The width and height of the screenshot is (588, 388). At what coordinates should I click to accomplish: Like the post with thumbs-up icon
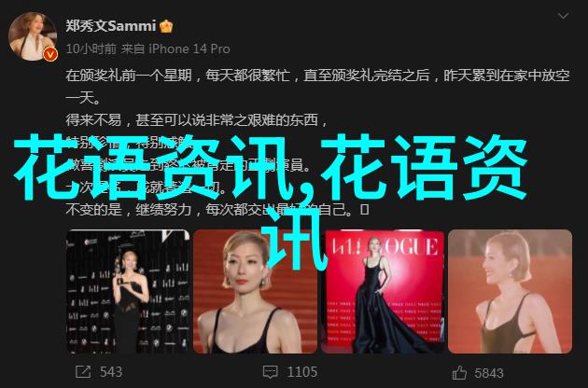(459, 373)
